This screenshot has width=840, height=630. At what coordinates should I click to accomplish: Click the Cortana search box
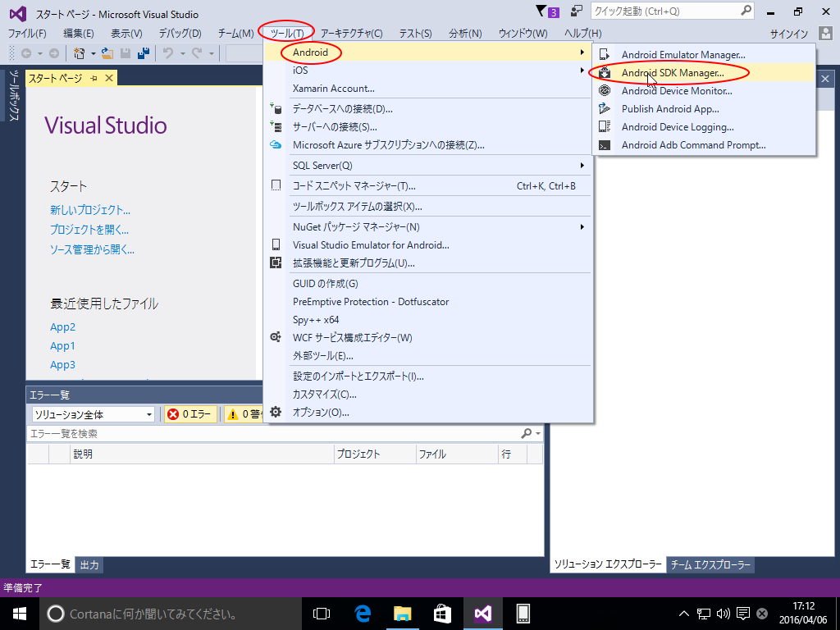pos(171,614)
